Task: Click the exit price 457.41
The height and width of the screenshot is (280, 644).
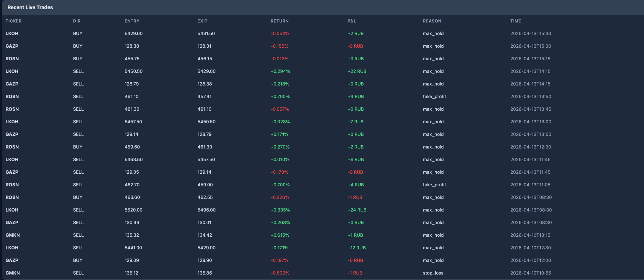Action: (x=205, y=97)
